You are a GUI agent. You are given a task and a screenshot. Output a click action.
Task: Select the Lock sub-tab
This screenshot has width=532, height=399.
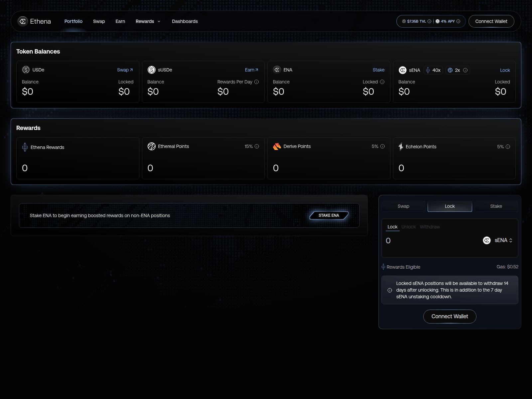click(392, 227)
